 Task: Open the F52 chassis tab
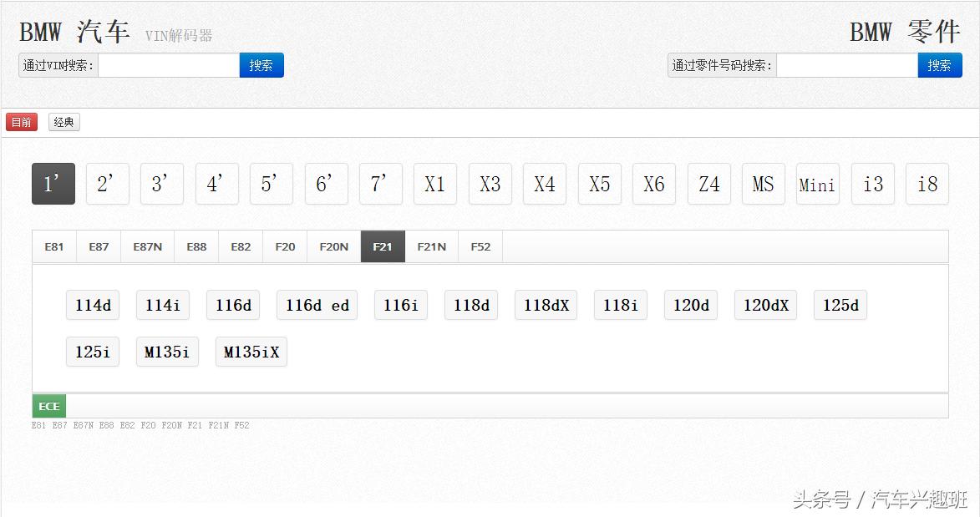(480, 246)
